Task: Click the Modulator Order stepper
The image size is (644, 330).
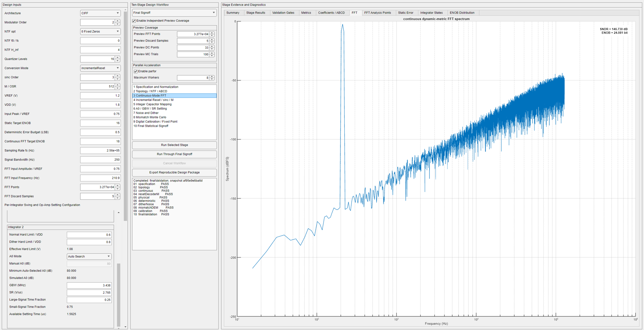Action: point(118,22)
